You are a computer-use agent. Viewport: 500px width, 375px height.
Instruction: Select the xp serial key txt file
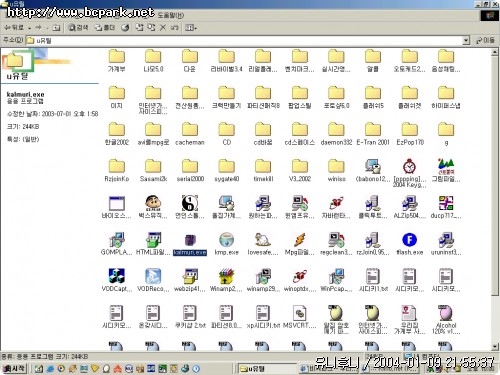coord(263,313)
